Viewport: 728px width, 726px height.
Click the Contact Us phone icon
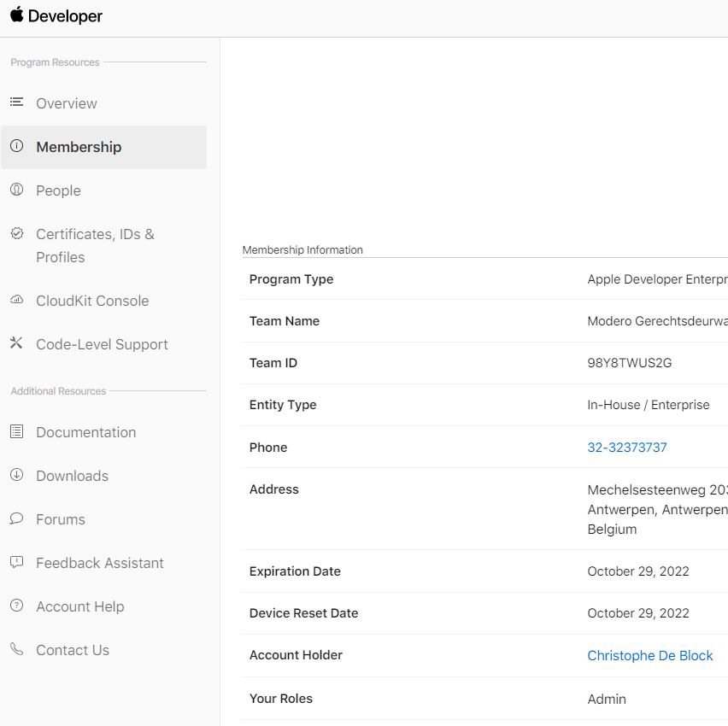(17, 649)
